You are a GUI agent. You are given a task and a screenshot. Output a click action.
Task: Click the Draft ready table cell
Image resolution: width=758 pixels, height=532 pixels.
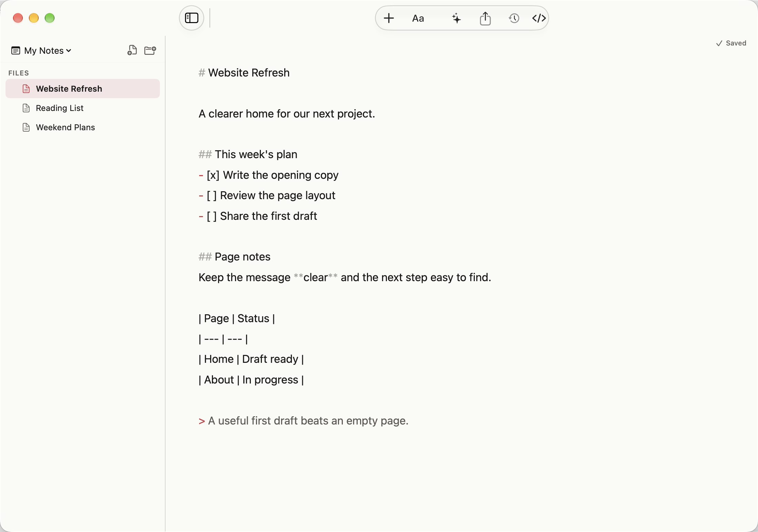(x=270, y=359)
